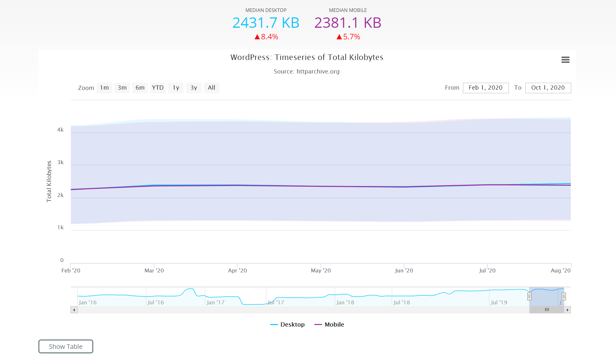Click the Jul '17 navigator label
Screen dimensions: 616x364
click(276, 302)
